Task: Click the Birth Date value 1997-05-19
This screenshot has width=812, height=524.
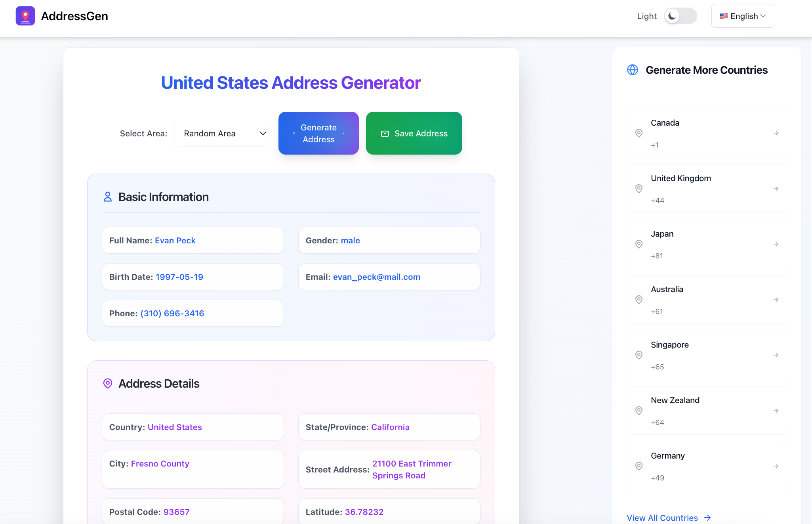Action: (179, 277)
